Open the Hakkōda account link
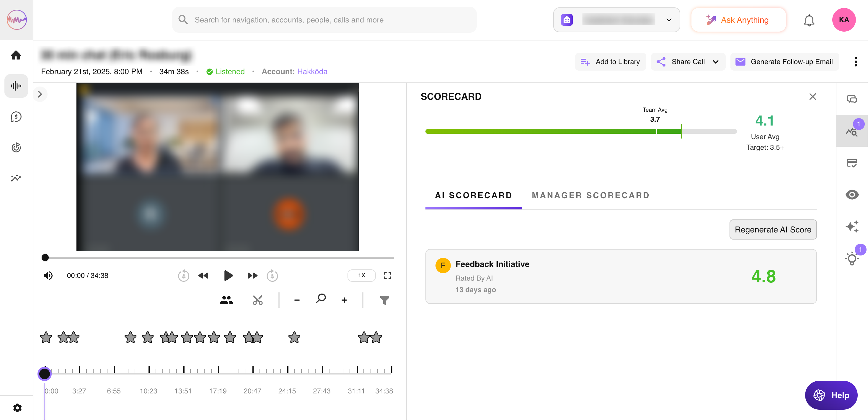Image resolution: width=868 pixels, height=420 pixels. coord(312,71)
